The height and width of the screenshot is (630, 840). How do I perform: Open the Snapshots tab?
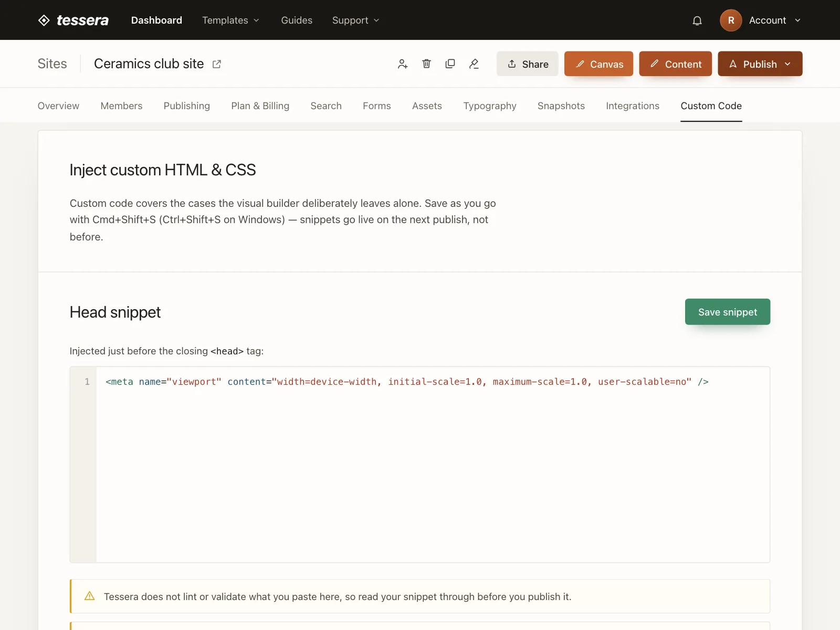click(561, 106)
